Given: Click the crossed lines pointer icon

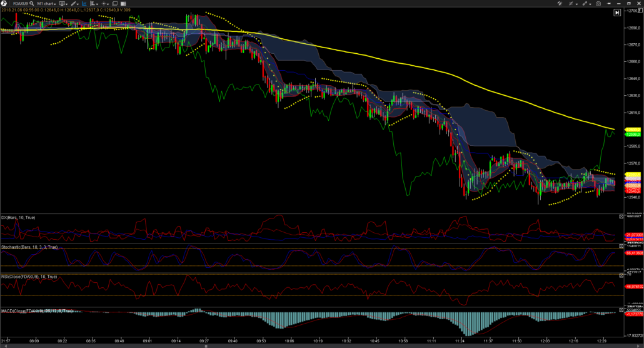Looking at the screenshot, I should pos(571,3).
